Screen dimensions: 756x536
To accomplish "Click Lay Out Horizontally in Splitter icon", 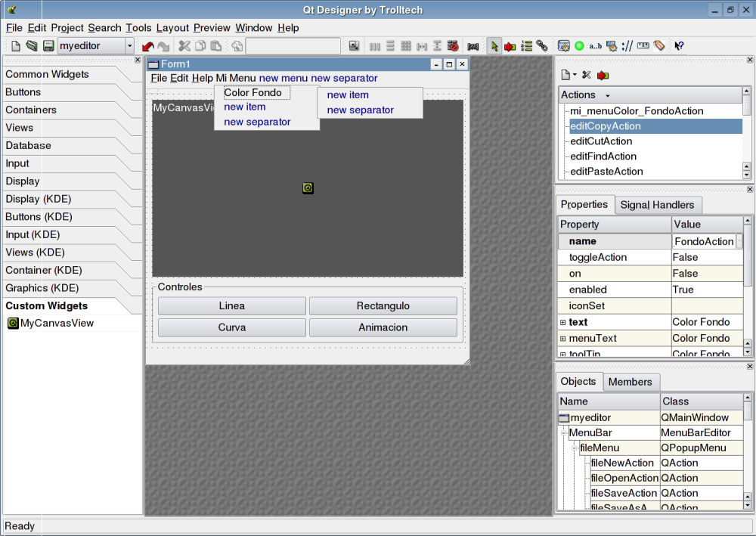I will coord(422,46).
